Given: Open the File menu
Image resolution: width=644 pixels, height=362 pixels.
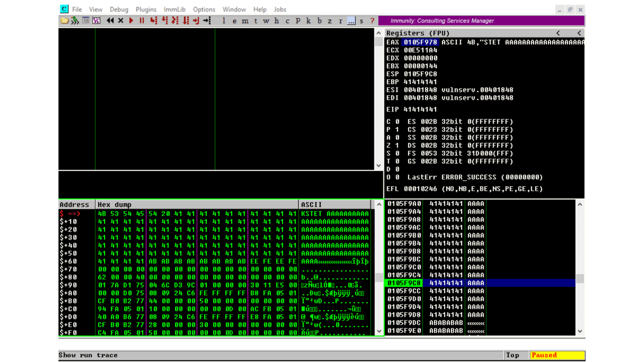Looking at the screenshot, I should [77, 9].
